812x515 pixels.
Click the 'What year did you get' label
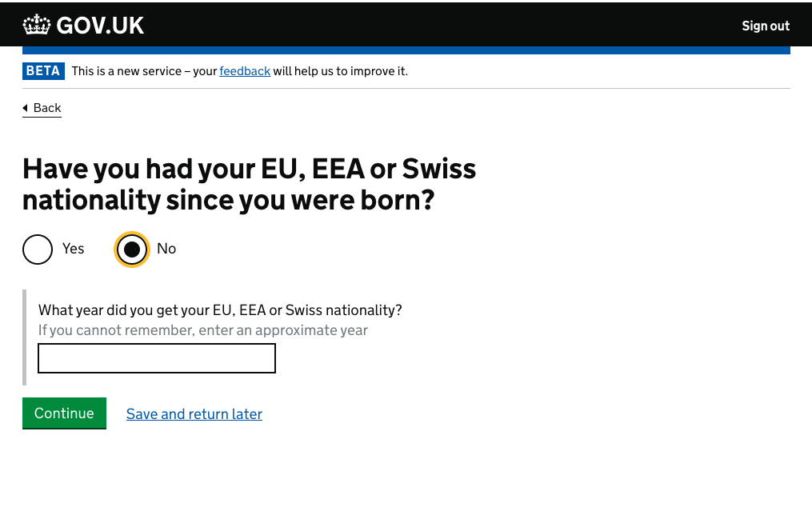click(220, 310)
